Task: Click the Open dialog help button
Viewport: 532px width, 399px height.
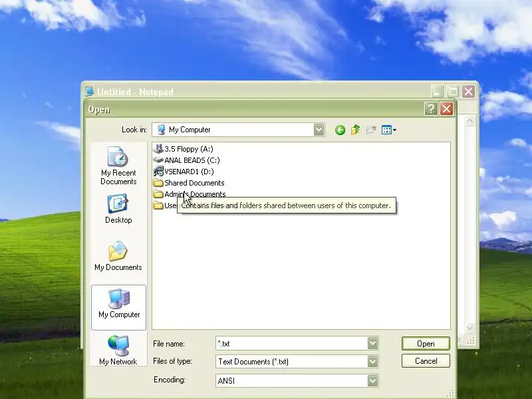Action: [431, 109]
